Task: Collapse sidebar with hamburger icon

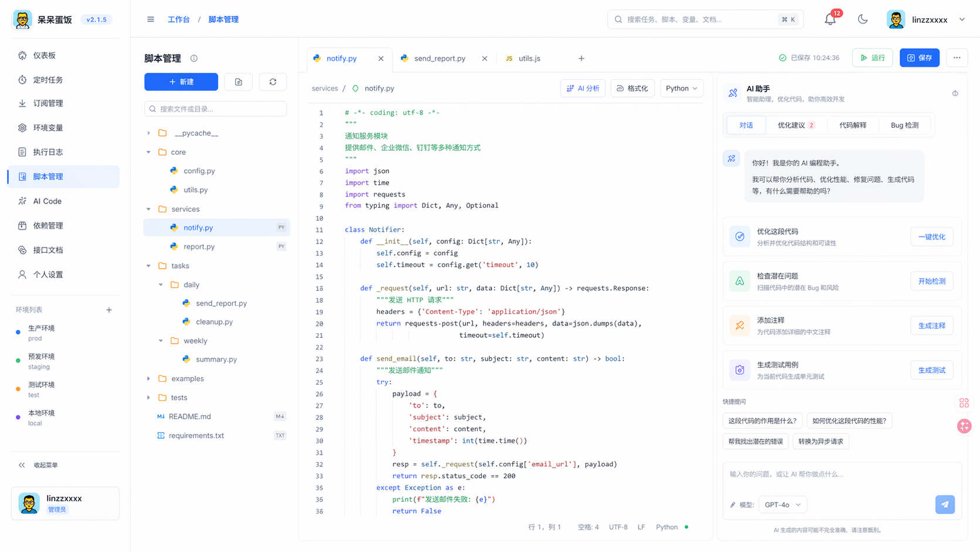Action: 151,19
